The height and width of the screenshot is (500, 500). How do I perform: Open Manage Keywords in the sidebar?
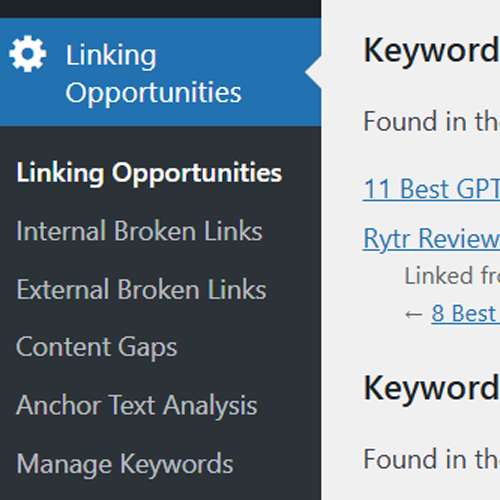(125, 464)
